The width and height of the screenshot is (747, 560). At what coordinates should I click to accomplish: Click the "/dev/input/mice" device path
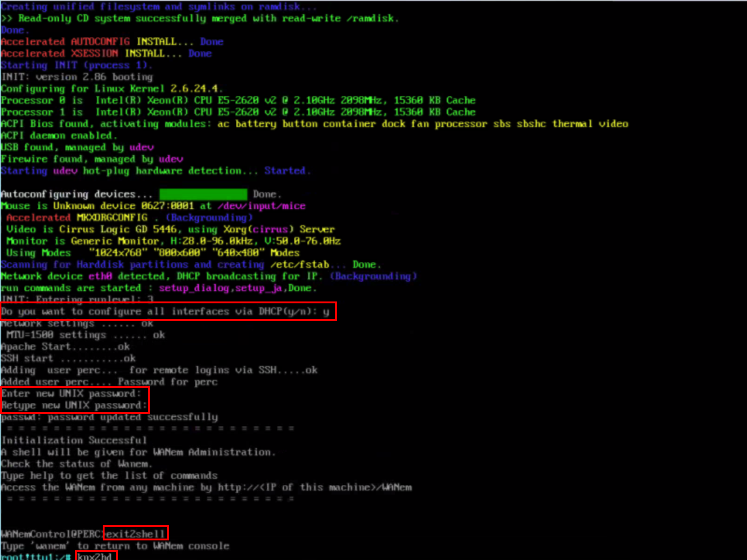click(x=261, y=206)
